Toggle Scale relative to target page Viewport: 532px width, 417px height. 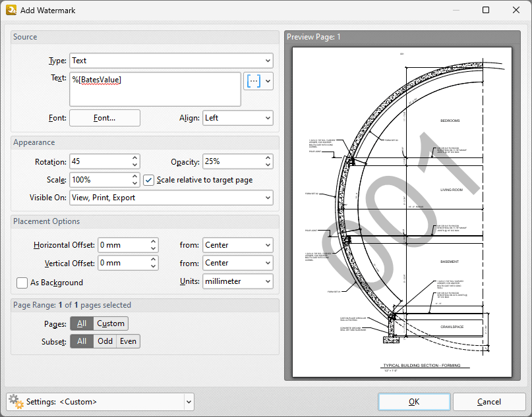click(x=148, y=180)
